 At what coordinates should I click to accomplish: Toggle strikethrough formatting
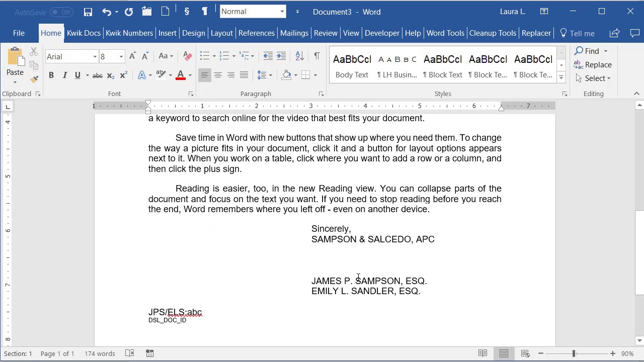(x=98, y=75)
